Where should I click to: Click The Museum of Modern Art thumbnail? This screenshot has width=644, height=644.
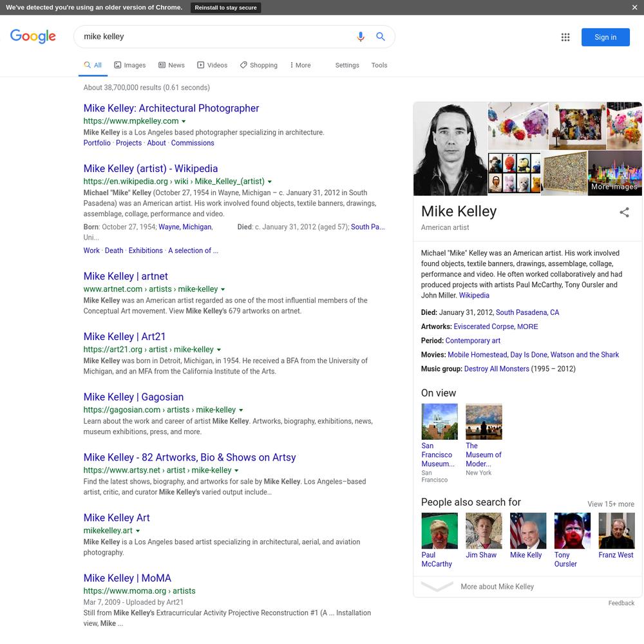(x=484, y=421)
